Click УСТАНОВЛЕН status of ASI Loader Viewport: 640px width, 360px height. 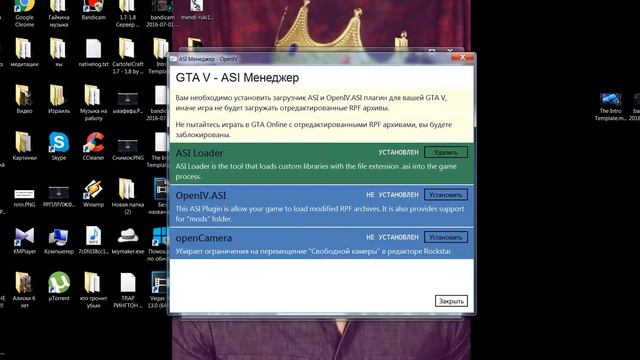[x=398, y=152]
